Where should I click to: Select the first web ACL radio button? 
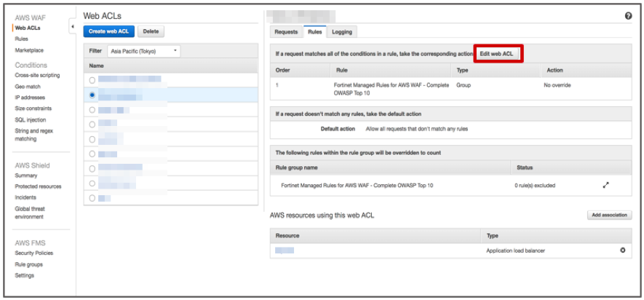92,80
